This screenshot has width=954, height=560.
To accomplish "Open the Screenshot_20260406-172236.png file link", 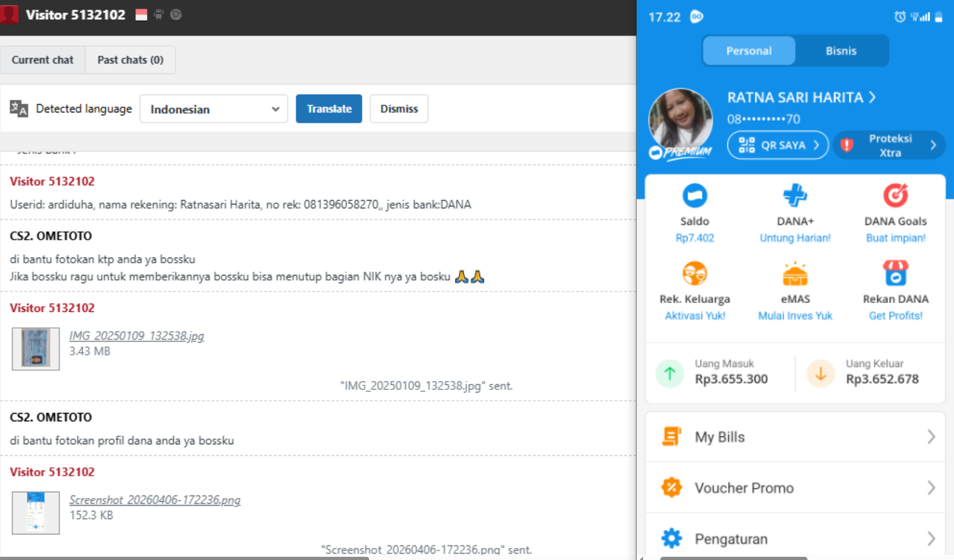I will coord(155,500).
